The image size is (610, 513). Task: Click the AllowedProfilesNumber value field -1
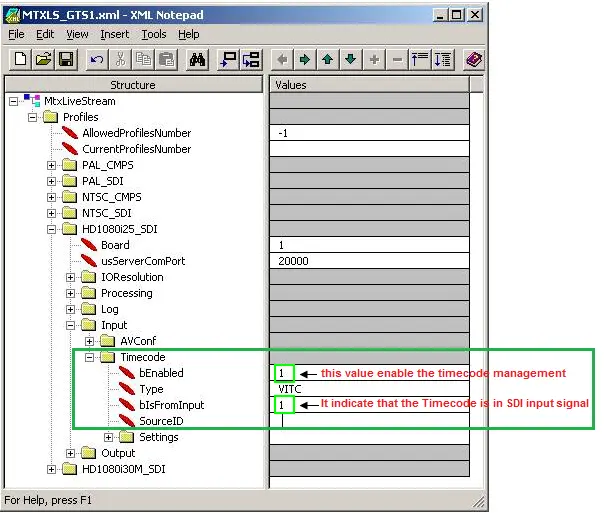point(370,133)
